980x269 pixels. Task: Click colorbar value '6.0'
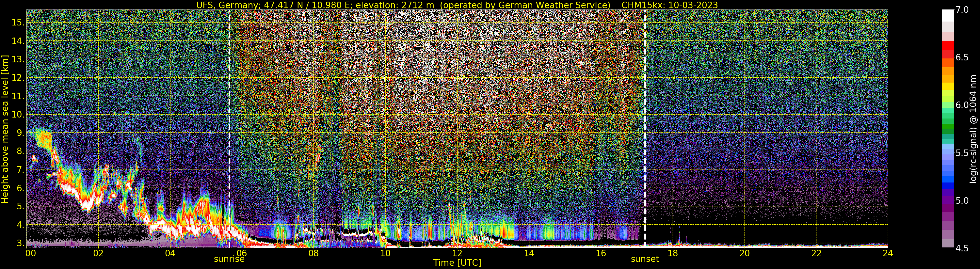pos(962,105)
